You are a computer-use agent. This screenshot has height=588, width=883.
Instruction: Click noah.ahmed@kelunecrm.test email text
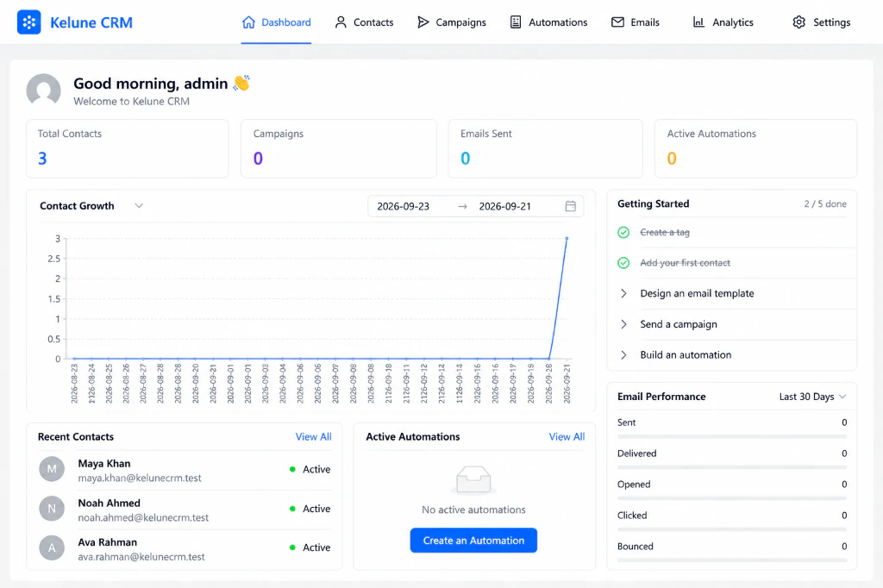143,517
